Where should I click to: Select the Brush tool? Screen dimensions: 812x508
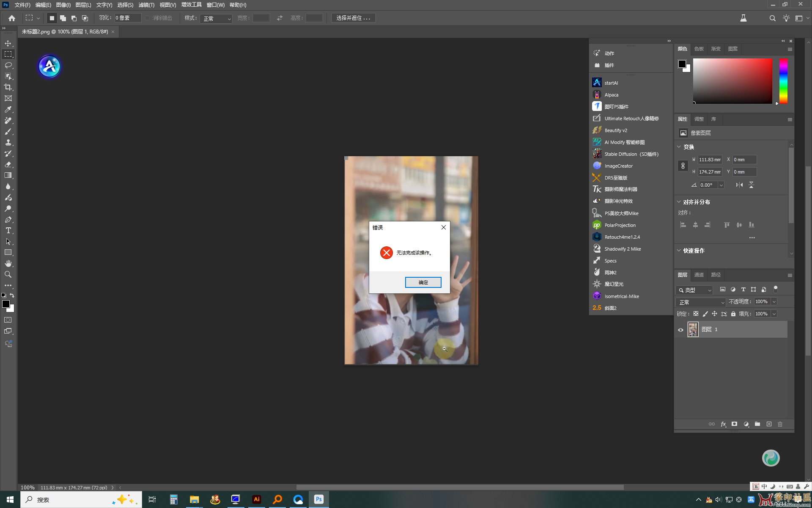pos(8,131)
